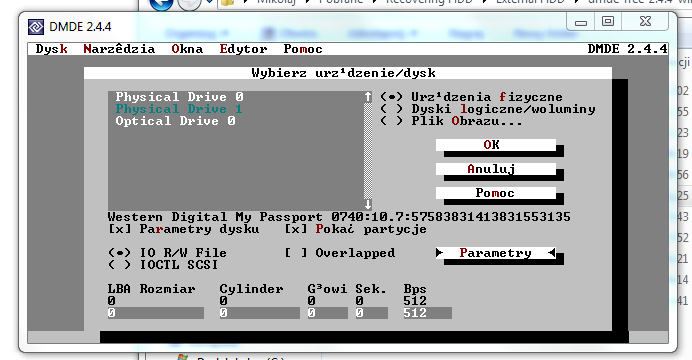
Task: Click the Pomoc button in dialog
Action: 496,193
